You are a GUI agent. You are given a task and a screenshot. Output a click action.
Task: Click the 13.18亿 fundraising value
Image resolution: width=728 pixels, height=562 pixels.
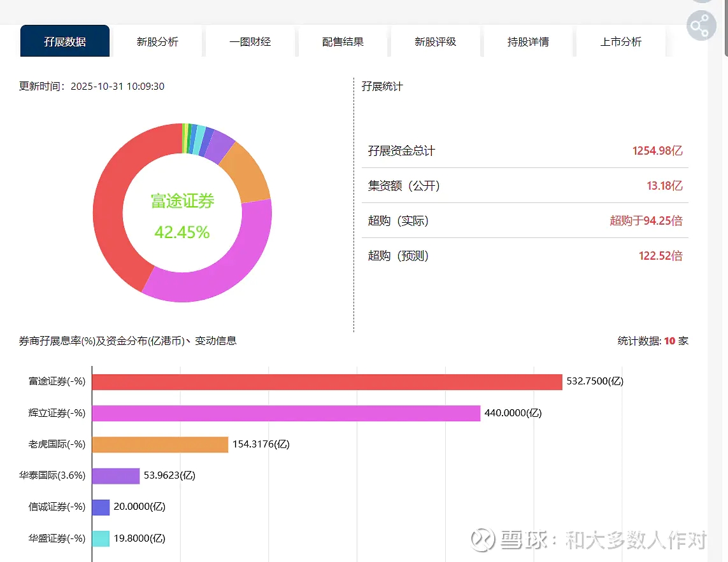[665, 186]
